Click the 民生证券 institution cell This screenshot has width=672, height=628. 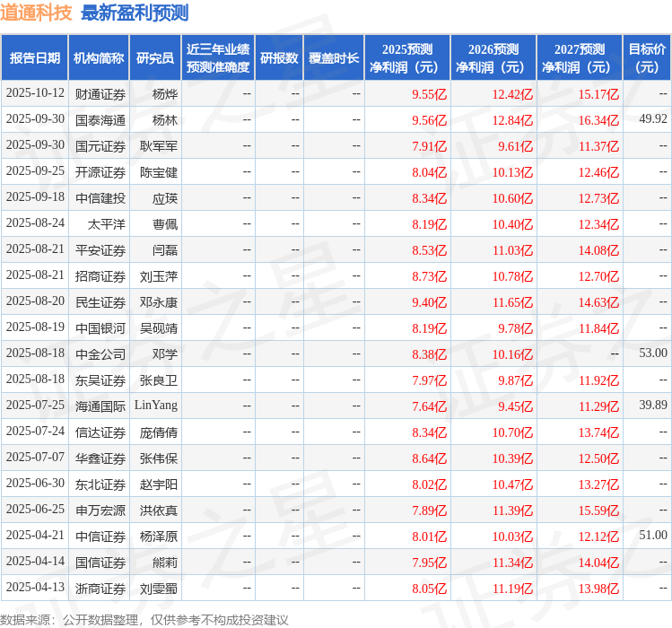(x=100, y=302)
